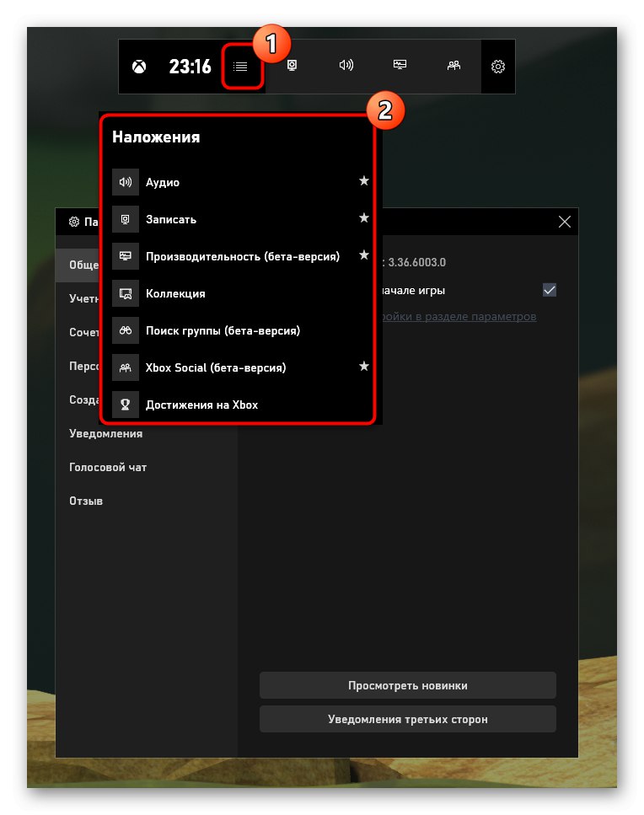Select Записать in the Наложения menu
The height and width of the screenshot is (815, 644).
(240, 219)
